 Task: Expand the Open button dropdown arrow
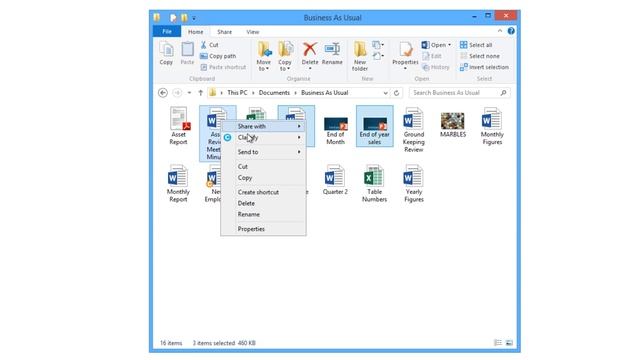(x=449, y=45)
